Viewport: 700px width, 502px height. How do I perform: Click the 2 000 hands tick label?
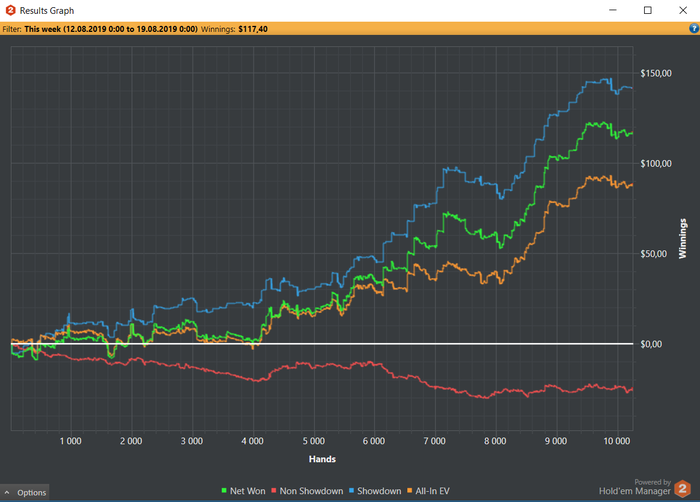click(131, 441)
